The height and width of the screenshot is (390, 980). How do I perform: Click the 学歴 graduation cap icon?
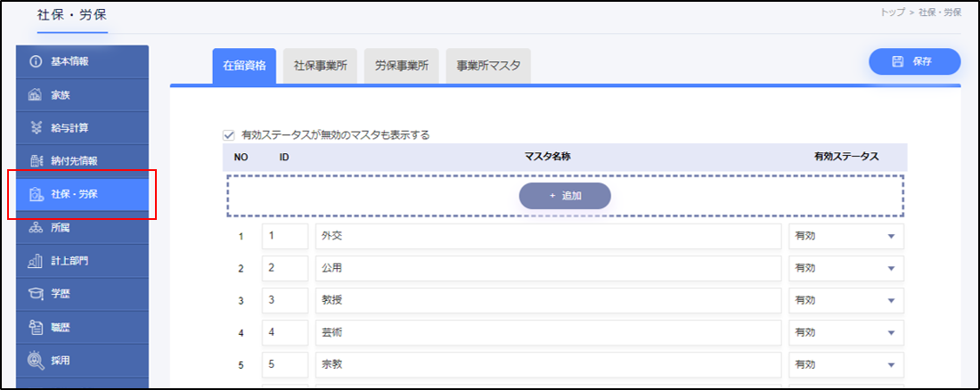pos(37,294)
